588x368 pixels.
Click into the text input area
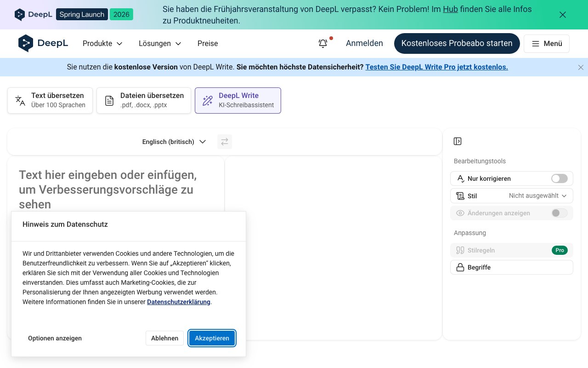coord(116,189)
